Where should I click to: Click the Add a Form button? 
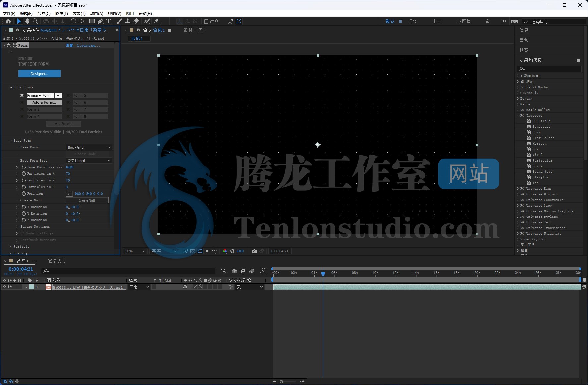pyautogui.click(x=44, y=102)
